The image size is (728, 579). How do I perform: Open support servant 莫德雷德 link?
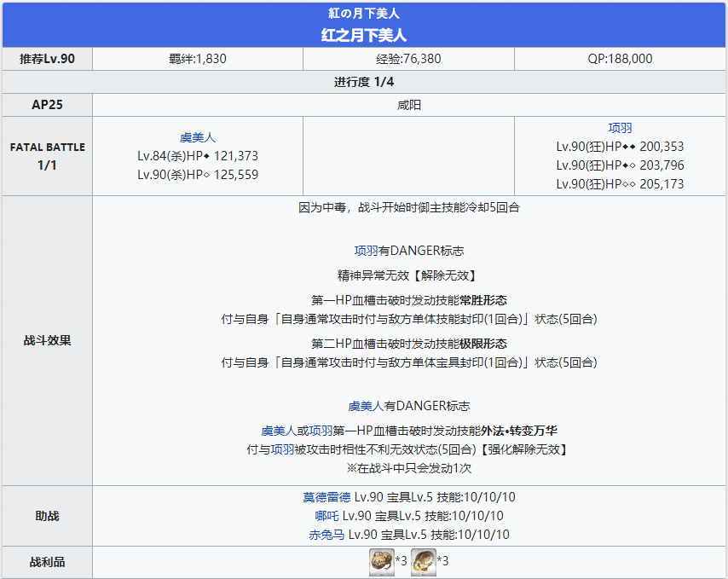coord(326,497)
